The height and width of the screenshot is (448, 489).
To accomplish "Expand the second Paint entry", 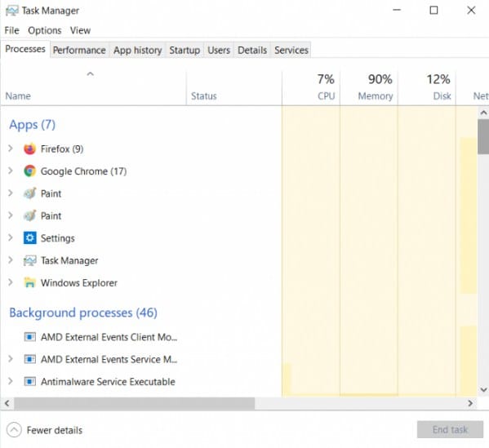I will pos(11,215).
